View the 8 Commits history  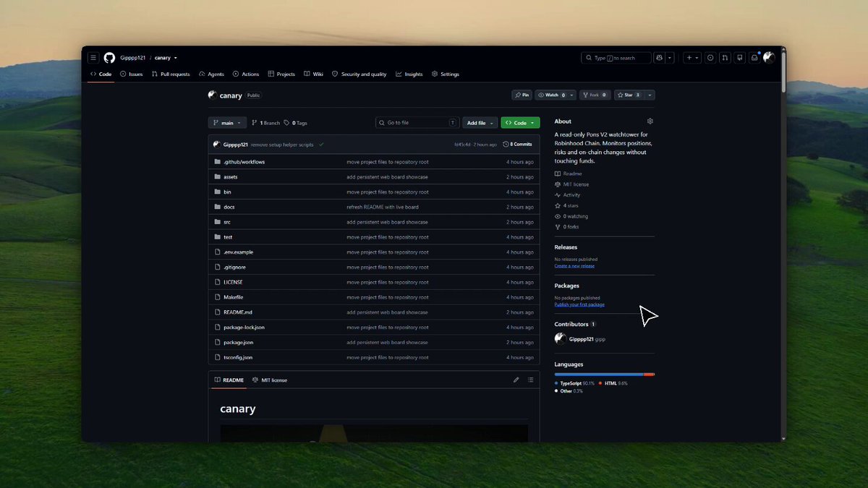tap(518, 144)
